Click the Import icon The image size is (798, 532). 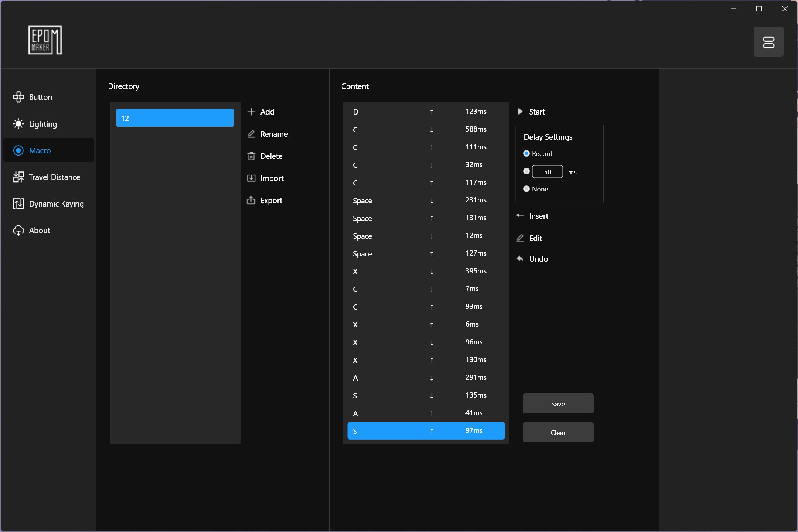[x=251, y=178]
